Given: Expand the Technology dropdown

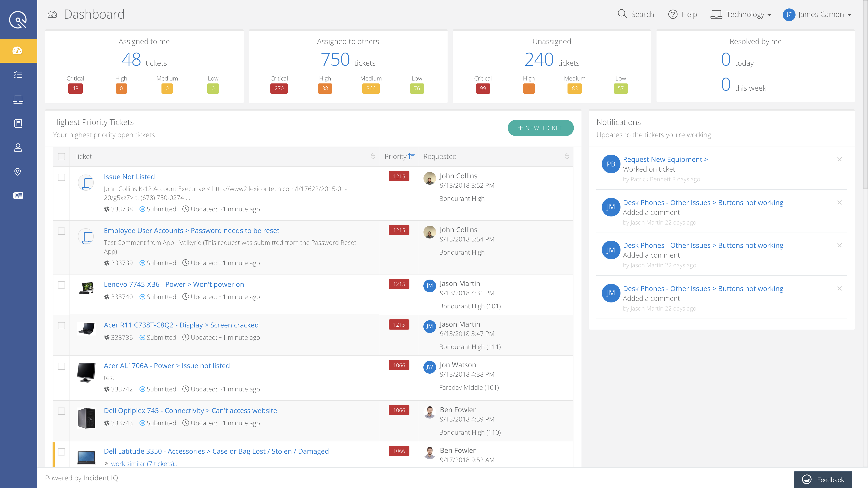Looking at the screenshot, I should pos(741,14).
